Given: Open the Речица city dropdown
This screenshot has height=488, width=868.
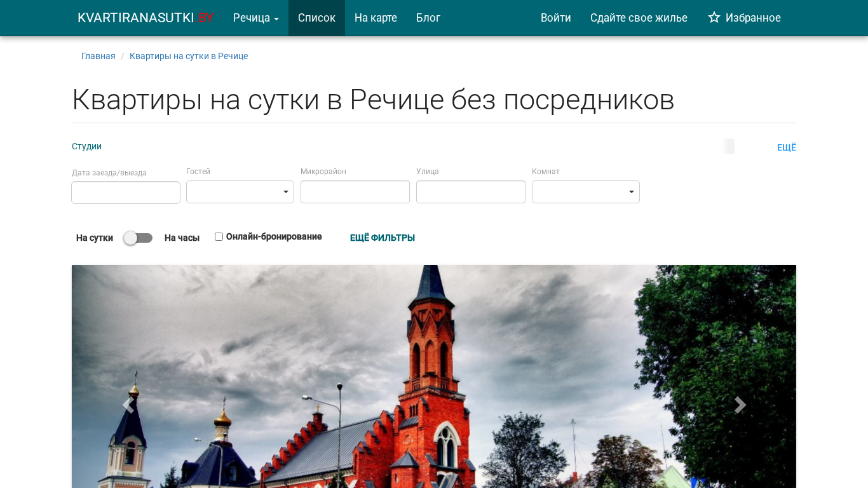Looking at the screenshot, I should pos(256,18).
